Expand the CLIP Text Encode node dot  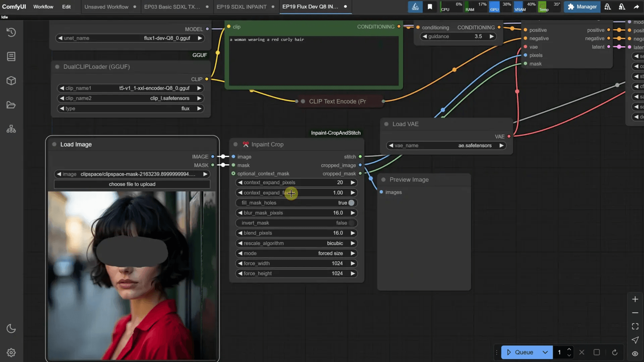[x=303, y=101]
